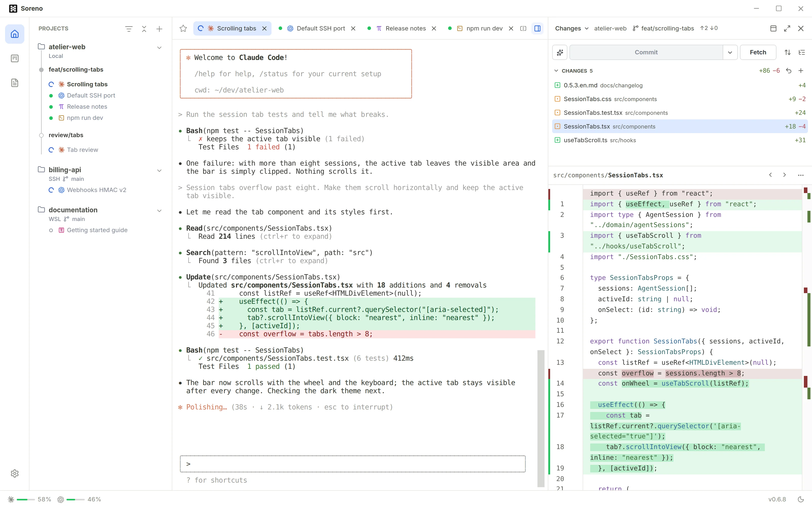
Task: Generate commit message with sparkle icon
Action: (x=560, y=52)
